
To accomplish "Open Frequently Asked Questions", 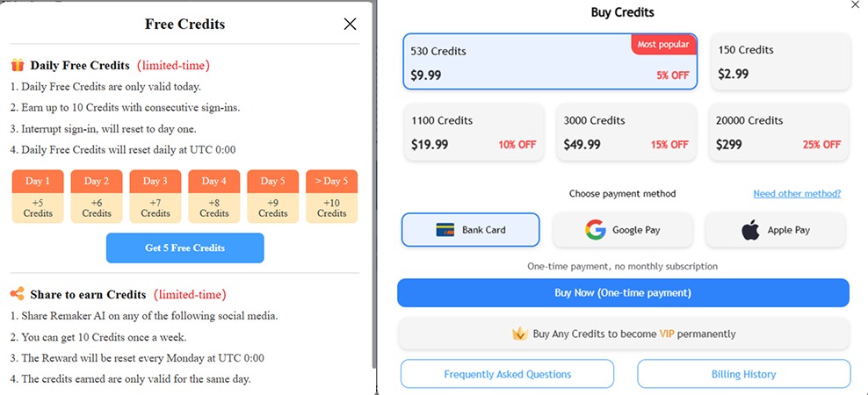I will 507,374.
